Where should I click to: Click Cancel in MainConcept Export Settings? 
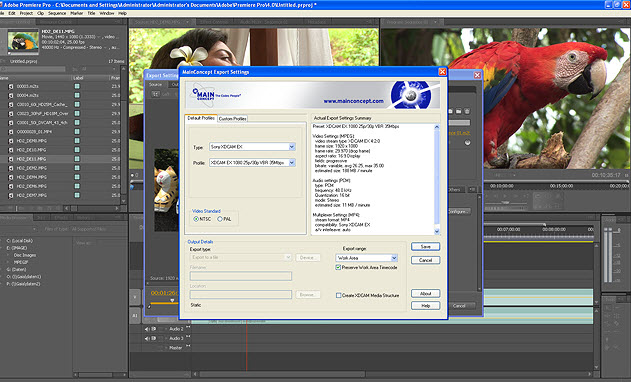coord(425,260)
